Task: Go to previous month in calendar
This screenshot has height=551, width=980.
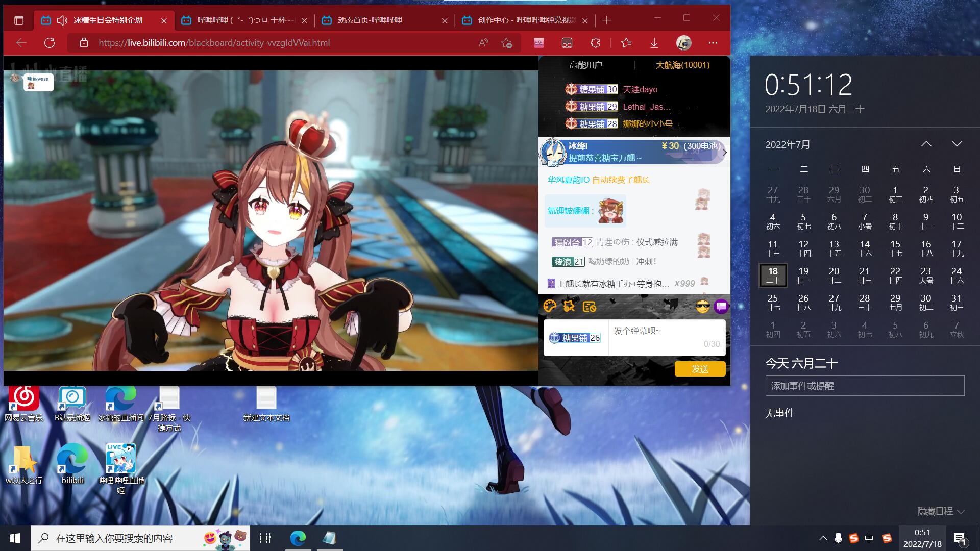Action: [926, 144]
